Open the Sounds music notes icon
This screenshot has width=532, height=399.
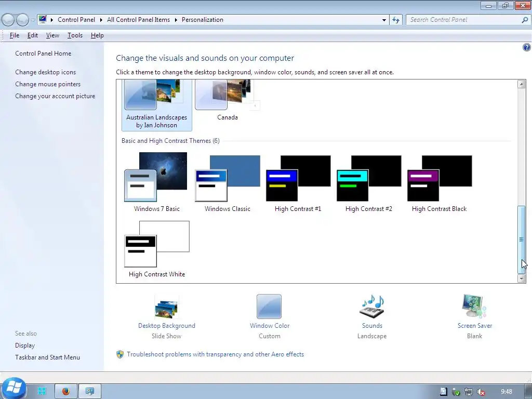tap(372, 307)
